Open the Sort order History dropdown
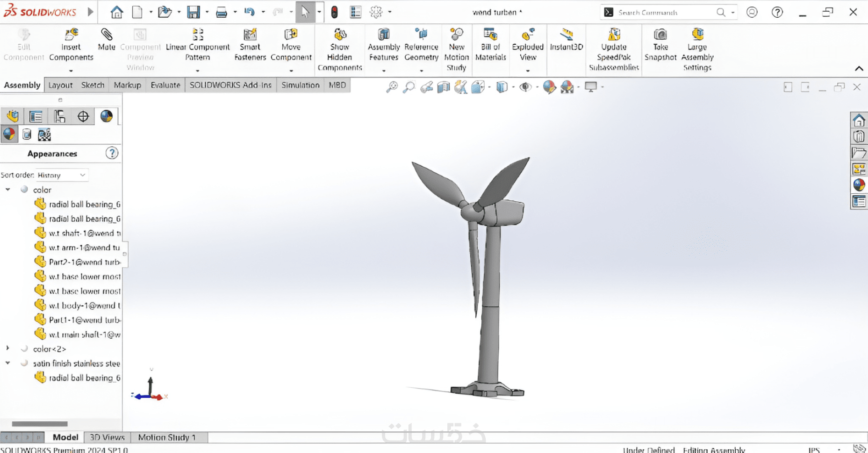The height and width of the screenshot is (453, 868). (62, 175)
